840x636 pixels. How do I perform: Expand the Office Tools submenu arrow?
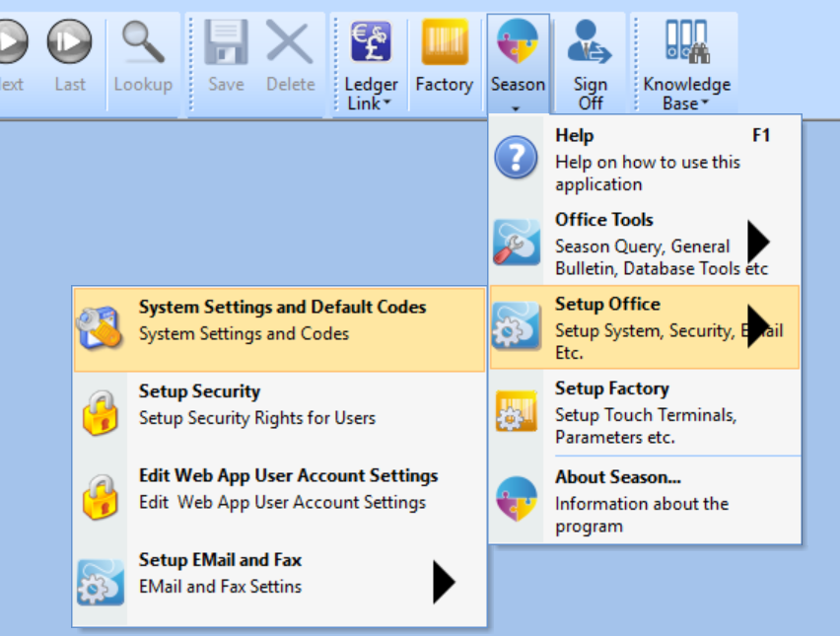758,242
